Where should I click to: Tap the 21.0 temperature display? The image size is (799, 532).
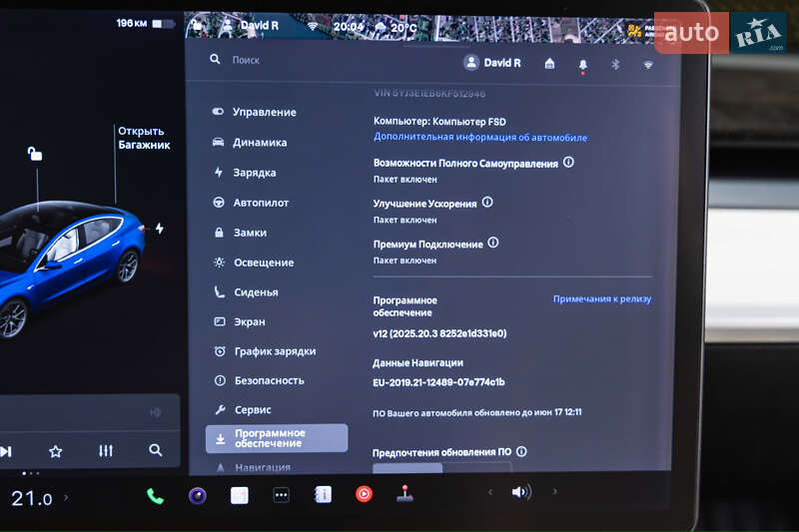(32, 498)
